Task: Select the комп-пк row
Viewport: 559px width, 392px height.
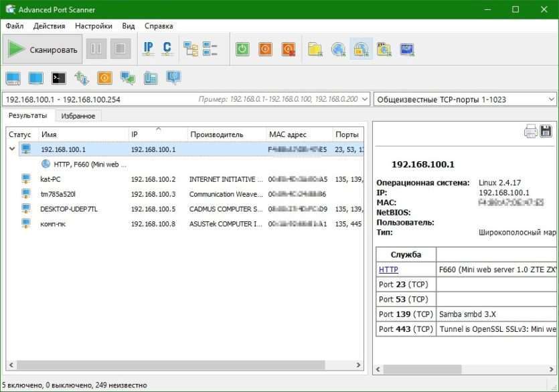Action: tap(185, 224)
